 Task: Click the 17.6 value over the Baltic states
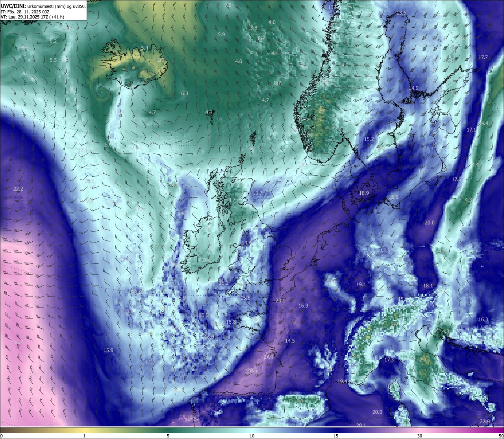pos(456,180)
